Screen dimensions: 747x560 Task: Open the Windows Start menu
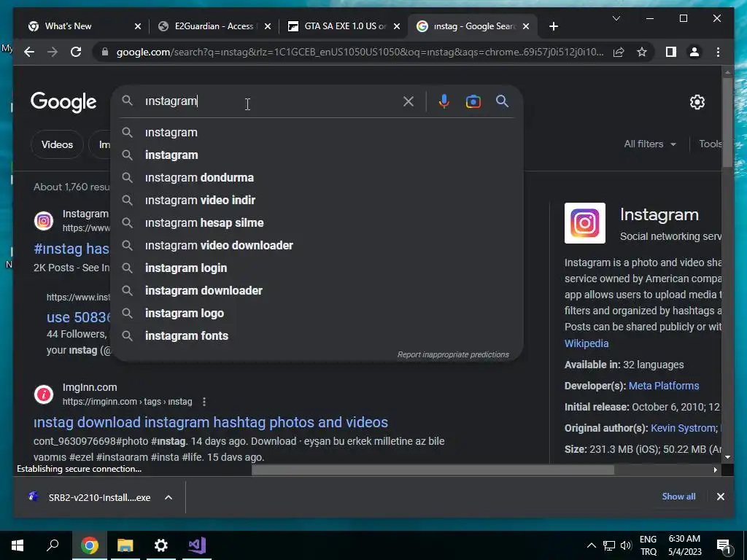pyautogui.click(x=18, y=545)
